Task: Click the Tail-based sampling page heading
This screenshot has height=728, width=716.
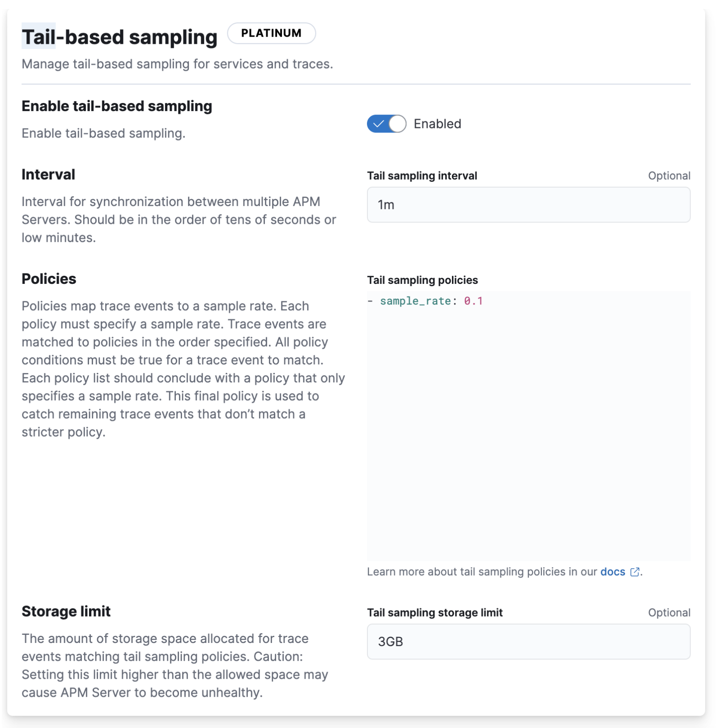Action: 120,37
